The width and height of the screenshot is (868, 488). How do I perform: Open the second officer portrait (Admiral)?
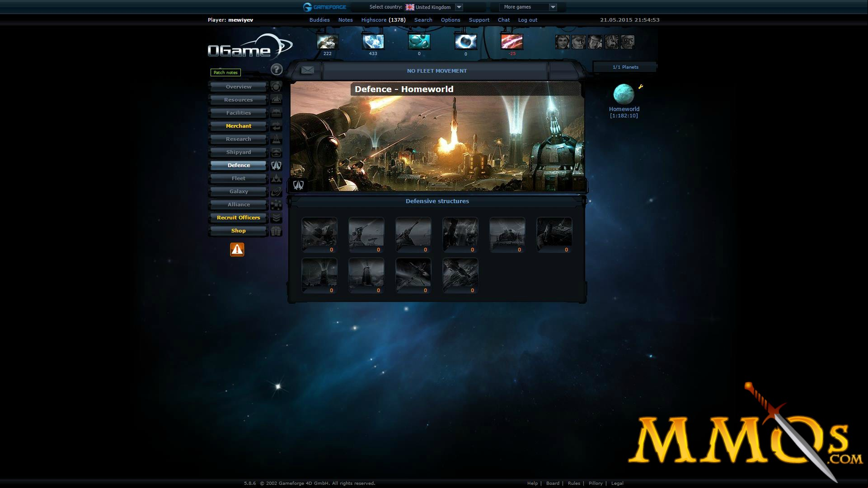pos(579,42)
